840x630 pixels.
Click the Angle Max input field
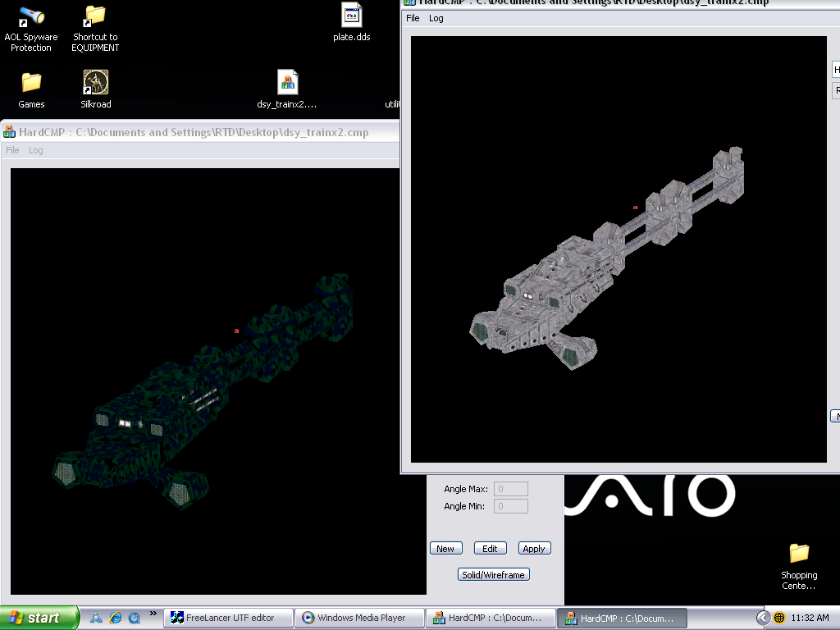pyautogui.click(x=511, y=489)
